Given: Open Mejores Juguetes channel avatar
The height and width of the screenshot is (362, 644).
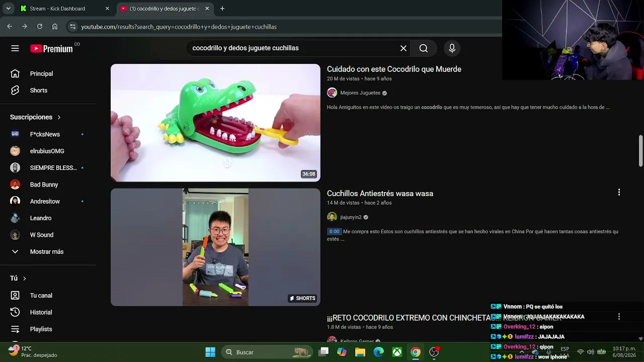Looking at the screenshot, I should tap(332, 93).
